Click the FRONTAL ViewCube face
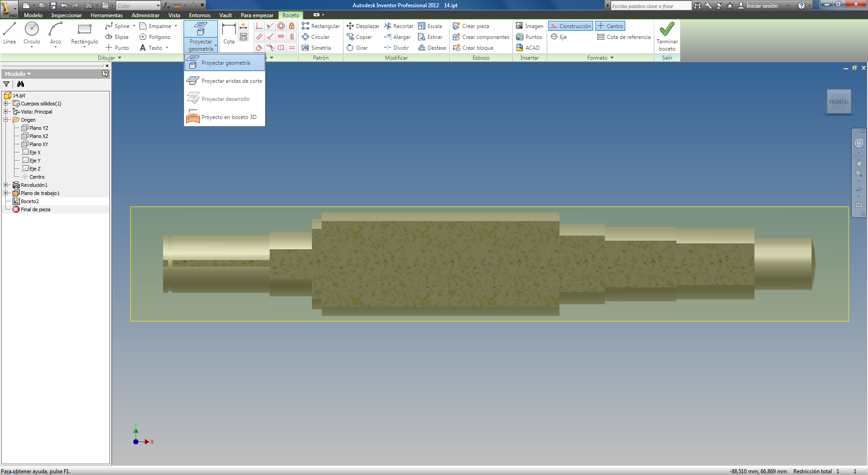Image resolution: width=868 pixels, height=475 pixels. point(839,102)
